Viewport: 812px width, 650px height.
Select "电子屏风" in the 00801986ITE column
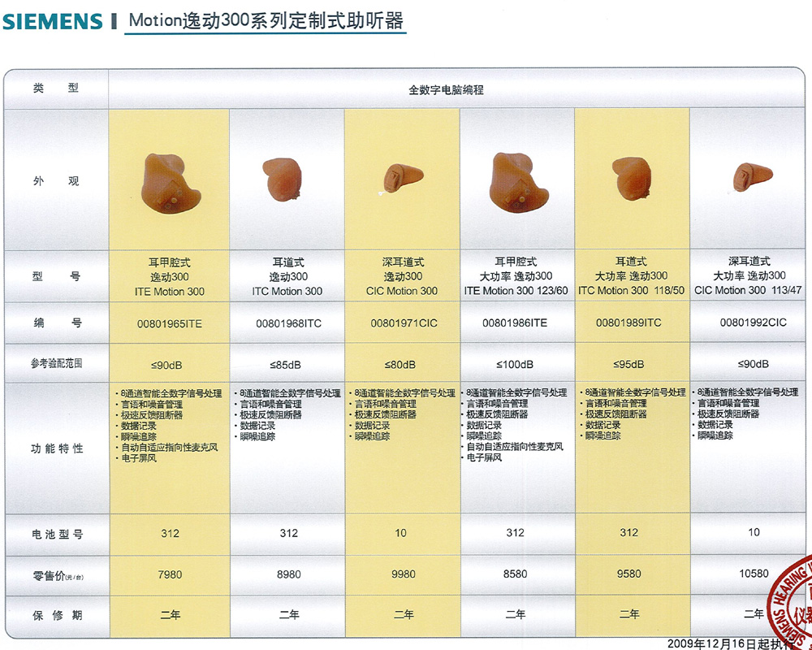point(484,457)
